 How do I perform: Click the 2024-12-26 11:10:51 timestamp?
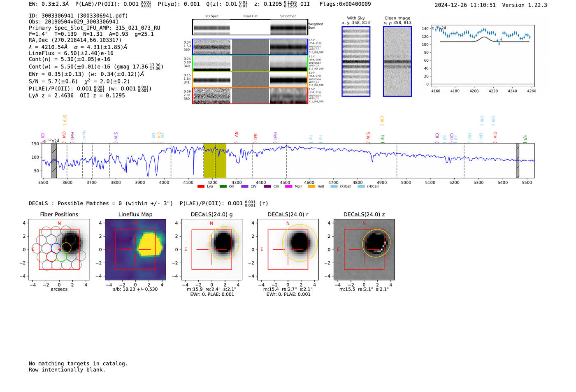pyautogui.click(x=465, y=5)
